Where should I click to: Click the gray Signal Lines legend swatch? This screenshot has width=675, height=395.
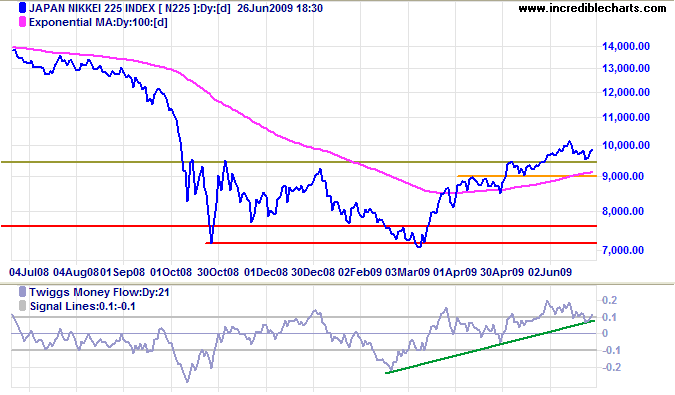[22, 306]
